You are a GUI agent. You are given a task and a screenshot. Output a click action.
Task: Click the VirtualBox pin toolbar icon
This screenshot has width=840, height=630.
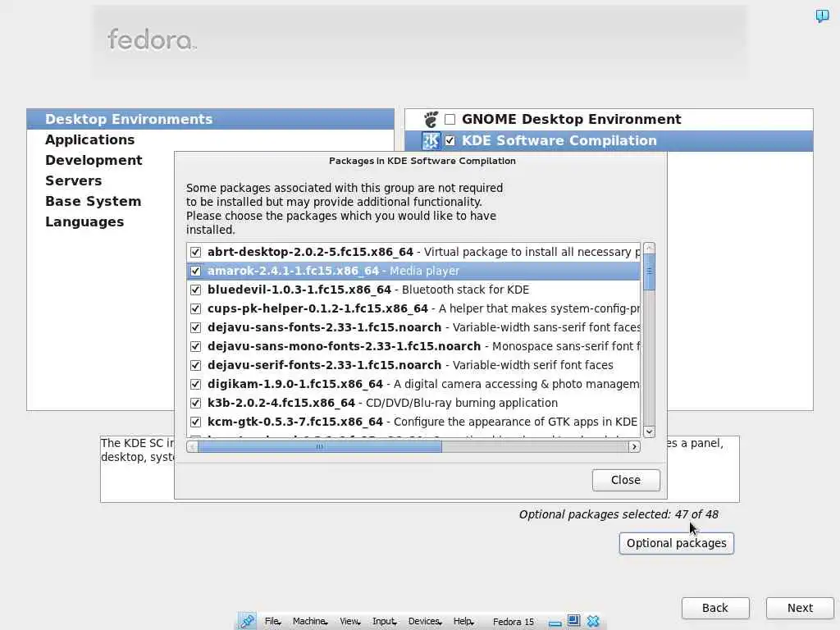(248, 621)
